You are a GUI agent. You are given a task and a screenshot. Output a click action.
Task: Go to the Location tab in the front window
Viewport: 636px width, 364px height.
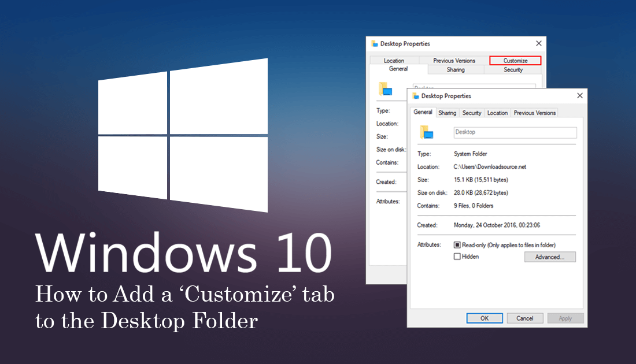point(497,113)
